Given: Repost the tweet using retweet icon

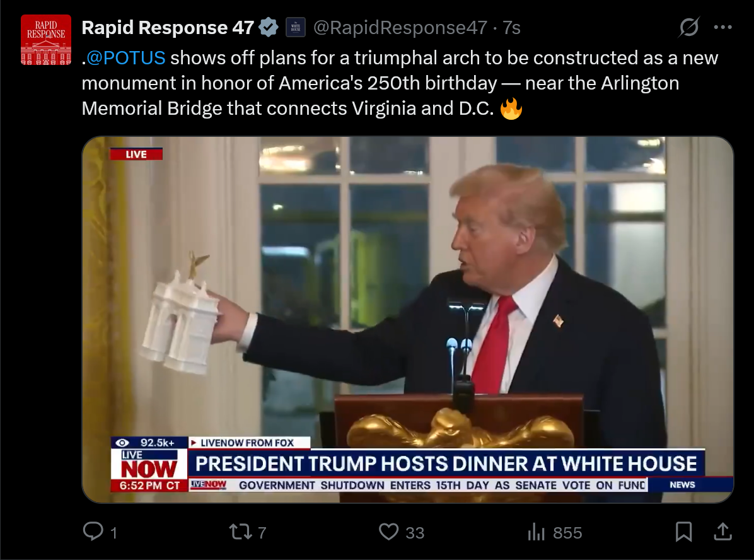Looking at the screenshot, I should pyautogui.click(x=240, y=532).
